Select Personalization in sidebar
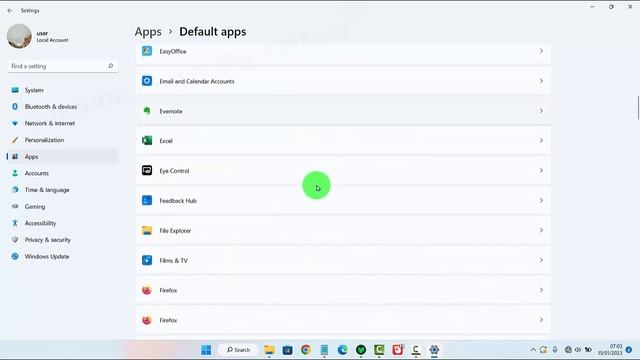The height and width of the screenshot is (360, 640). point(62,140)
